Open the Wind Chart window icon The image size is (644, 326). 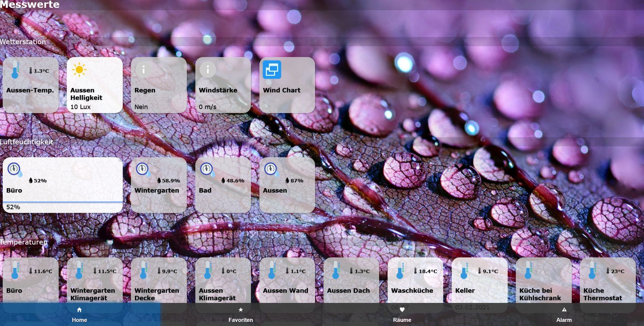272,70
